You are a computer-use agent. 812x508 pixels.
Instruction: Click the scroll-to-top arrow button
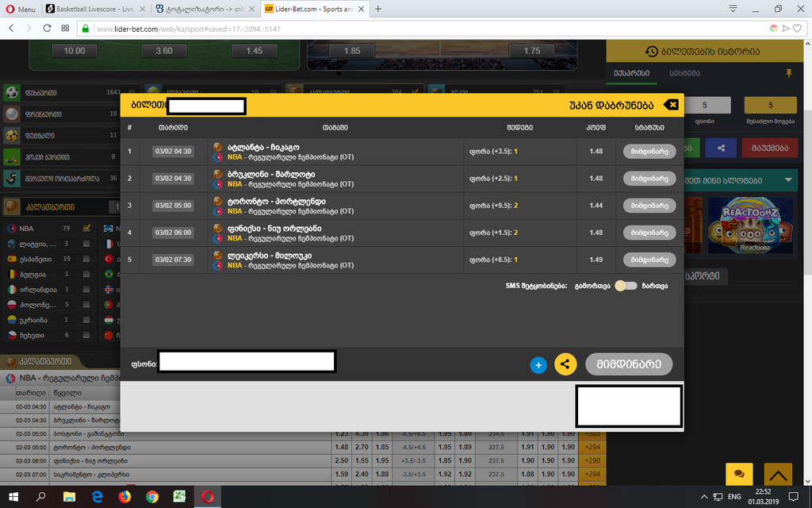coord(778,474)
